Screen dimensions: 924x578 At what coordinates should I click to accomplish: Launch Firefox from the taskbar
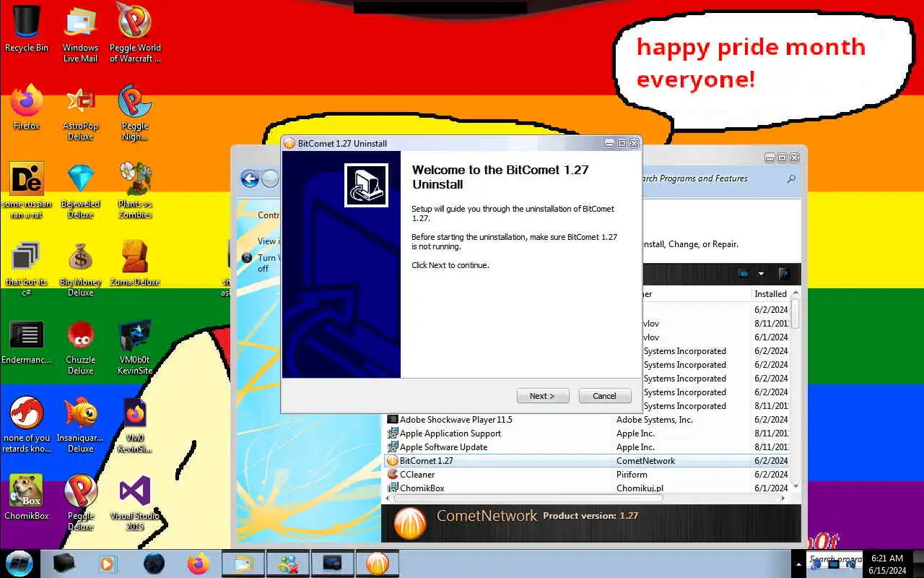coord(198,564)
